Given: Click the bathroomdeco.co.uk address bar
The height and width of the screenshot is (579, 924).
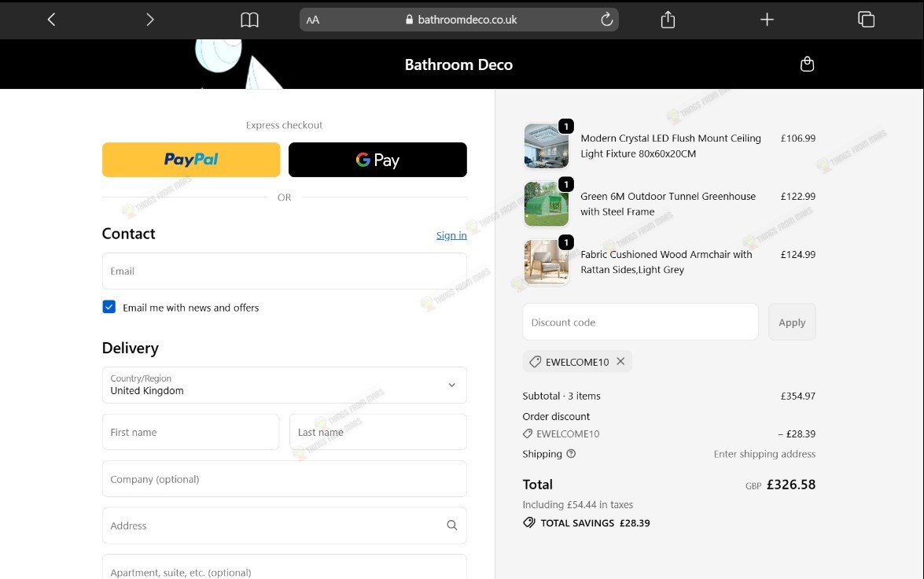Looking at the screenshot, I should [x=459, y=20].
